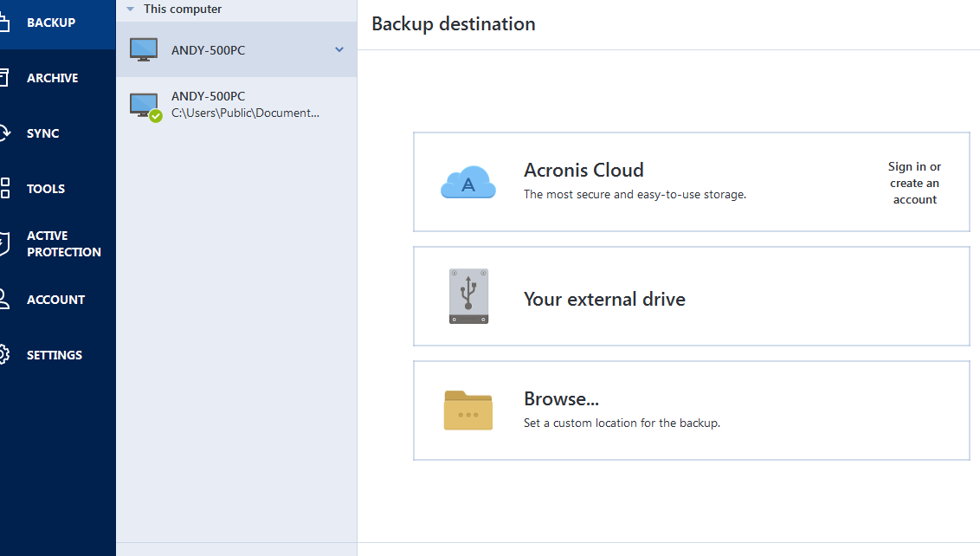Switch to the SYNC section
This screenshot has width=980, height=556.
pyautogui.click(x=43, y=133)
